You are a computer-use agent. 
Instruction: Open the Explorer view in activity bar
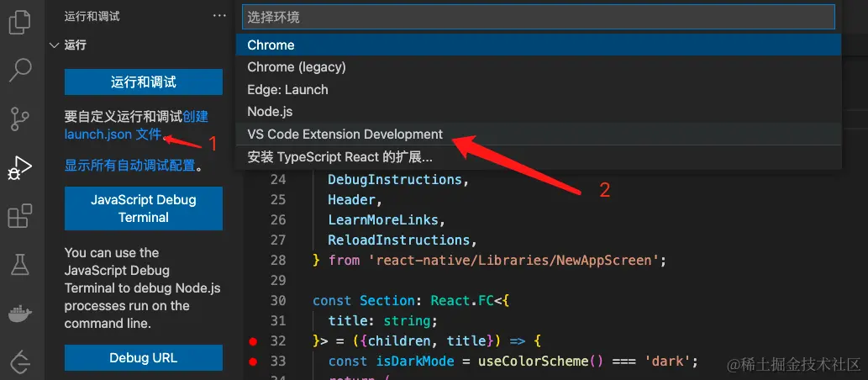20,24
